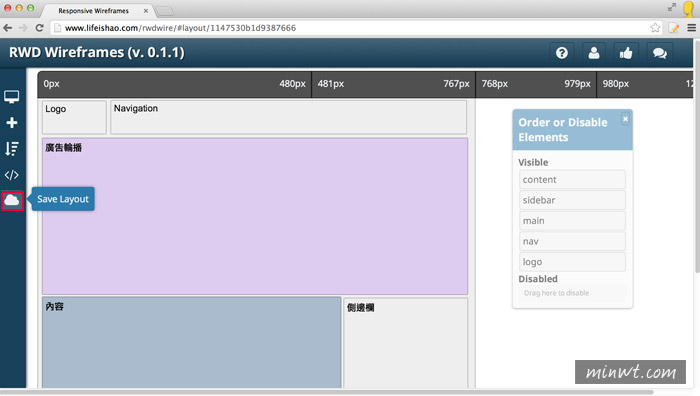Screen dimensions: 700x396
Task: Click the Visible section heading
Action: point(533,162)
